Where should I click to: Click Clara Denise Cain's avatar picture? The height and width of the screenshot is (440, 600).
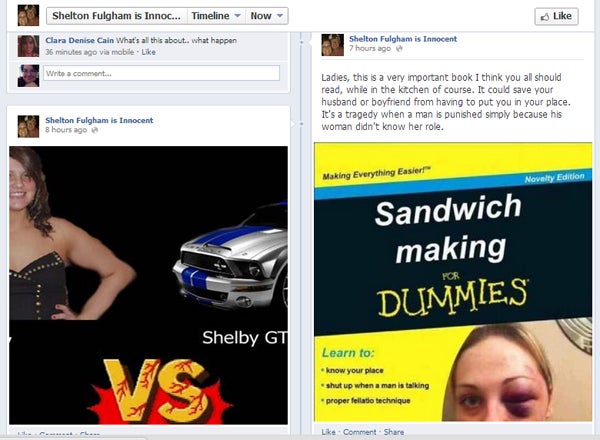point(28,46)
